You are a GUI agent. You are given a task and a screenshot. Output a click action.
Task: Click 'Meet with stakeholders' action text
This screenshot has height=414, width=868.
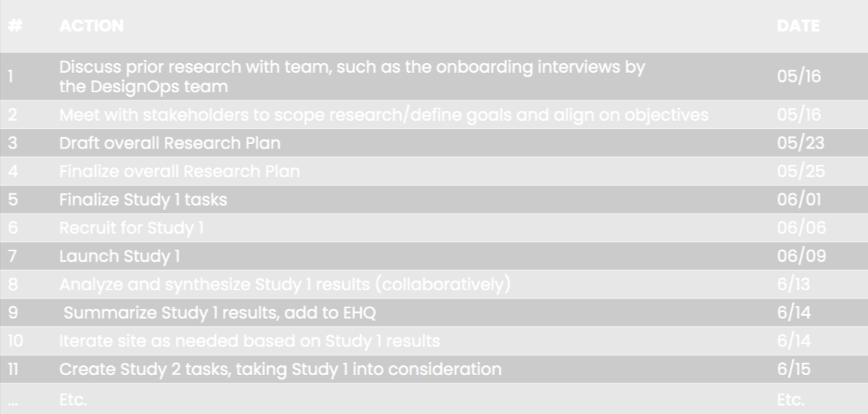tap(383, 115)
